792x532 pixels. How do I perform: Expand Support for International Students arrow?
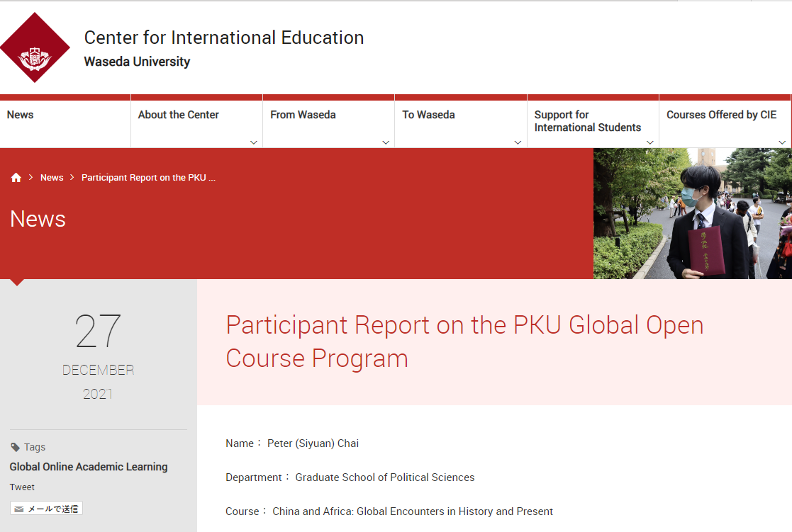(649, 142)
